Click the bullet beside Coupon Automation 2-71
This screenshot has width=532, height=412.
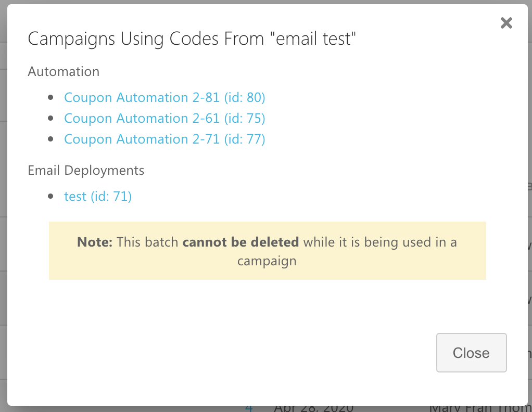click(50, 139)
